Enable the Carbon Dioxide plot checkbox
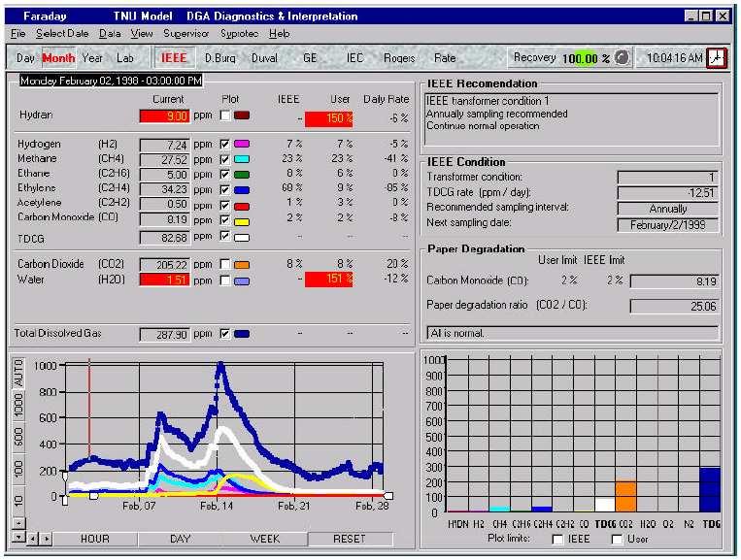This screenshot has width=741, height=560. coord(225,264)
